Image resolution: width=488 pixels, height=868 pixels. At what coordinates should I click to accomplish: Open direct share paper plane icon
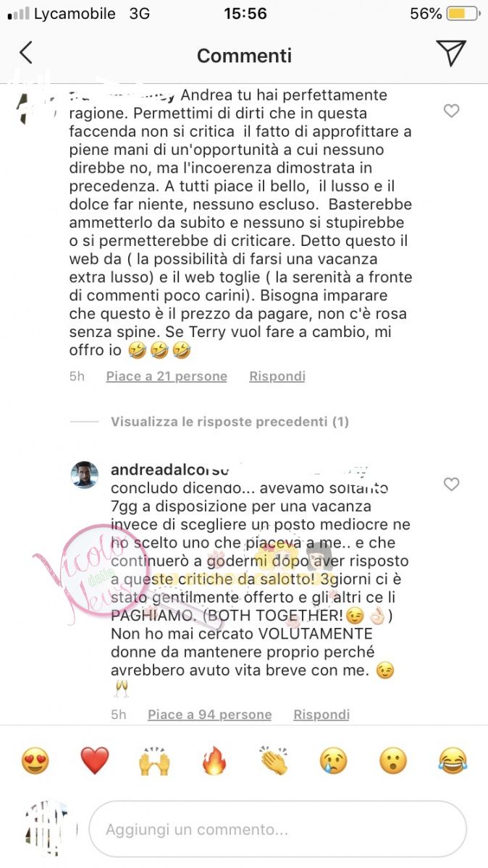450,53
